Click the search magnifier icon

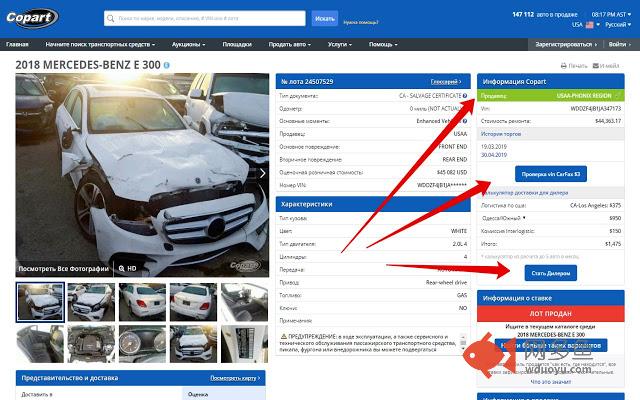click(x=110, y=18)
